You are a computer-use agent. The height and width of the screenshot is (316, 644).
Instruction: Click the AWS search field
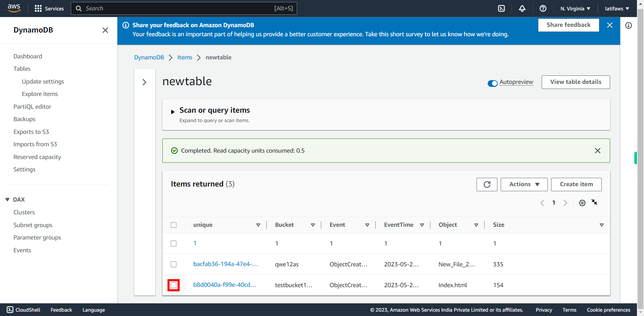coord(184,8)
